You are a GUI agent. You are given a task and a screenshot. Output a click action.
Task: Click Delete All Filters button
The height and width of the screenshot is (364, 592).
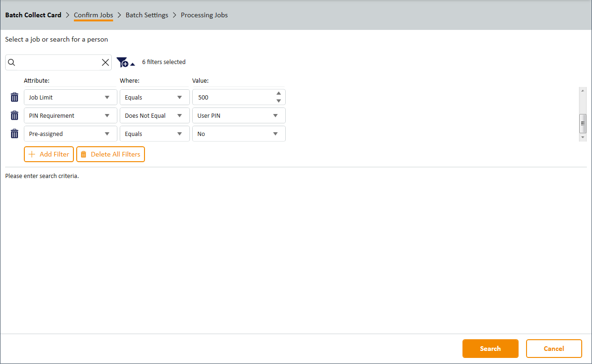pyautogui.click(x=110, y=154)
